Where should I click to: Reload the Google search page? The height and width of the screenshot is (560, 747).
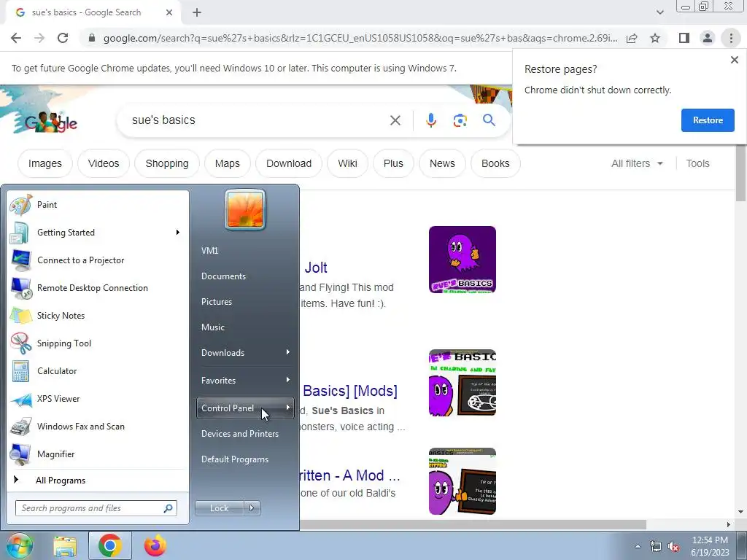tap(63, 38)
